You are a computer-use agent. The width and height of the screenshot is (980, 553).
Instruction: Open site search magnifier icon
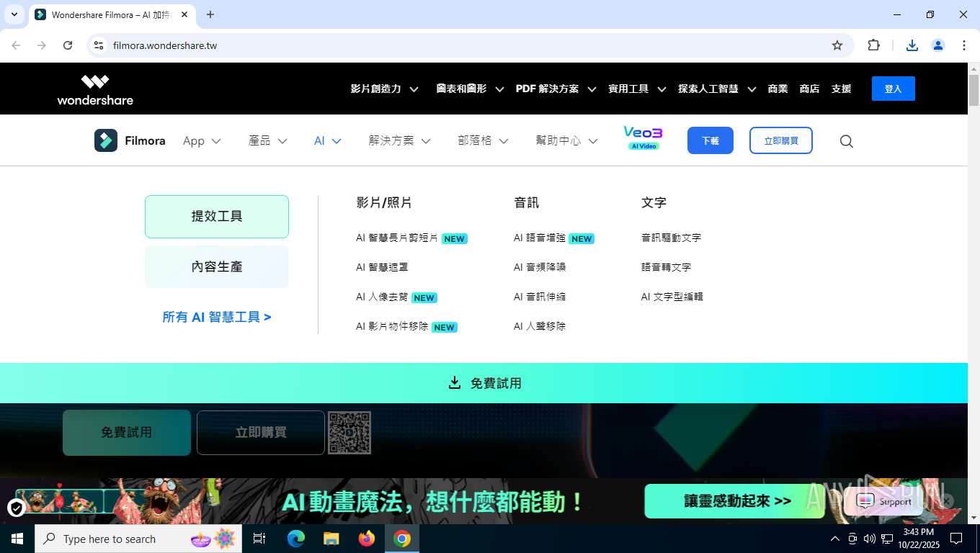click(847, 141)
